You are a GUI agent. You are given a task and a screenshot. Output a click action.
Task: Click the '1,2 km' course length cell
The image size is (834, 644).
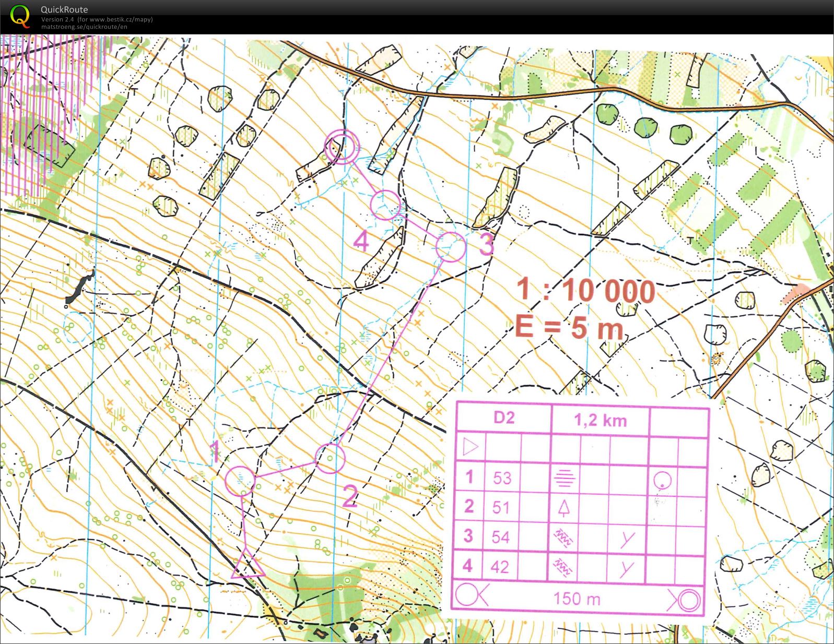[601, 420]
